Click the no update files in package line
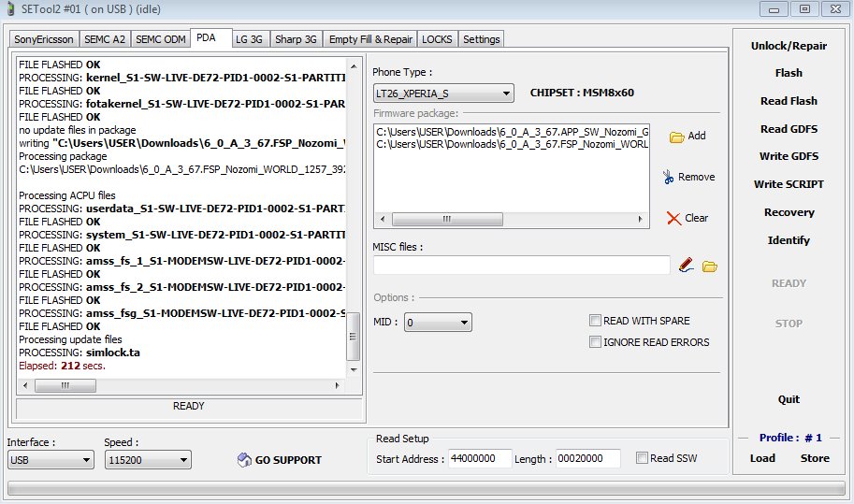 point(78,130)
